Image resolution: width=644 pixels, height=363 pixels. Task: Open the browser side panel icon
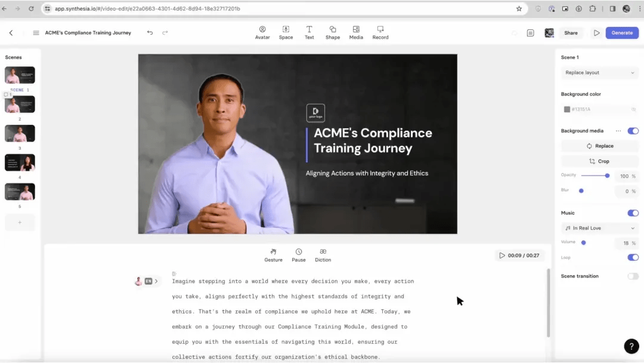[x=612, y=8]
